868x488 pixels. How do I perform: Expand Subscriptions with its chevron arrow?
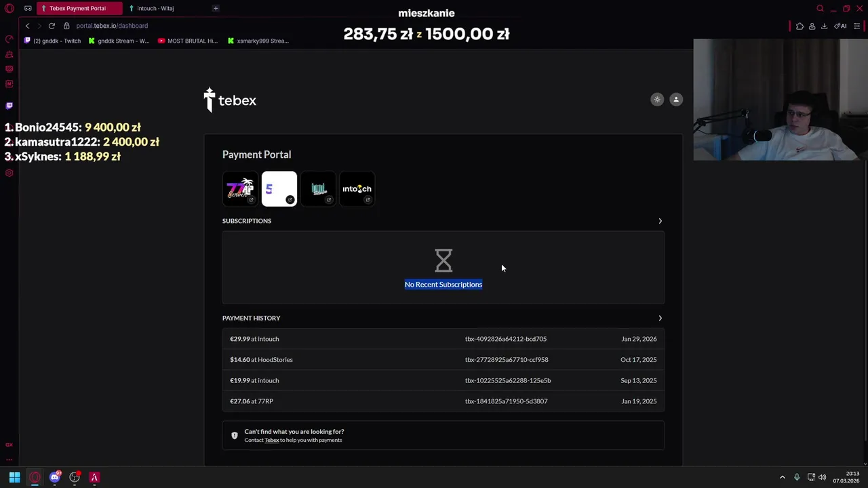pyautogui.click(x=660, y=221)
